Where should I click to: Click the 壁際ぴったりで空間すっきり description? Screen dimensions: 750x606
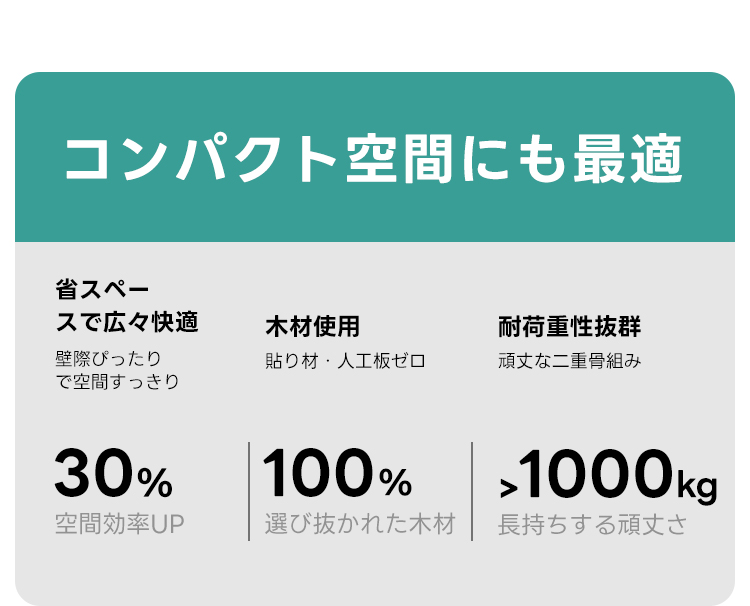pyautogui.click(x=117, y=369)
